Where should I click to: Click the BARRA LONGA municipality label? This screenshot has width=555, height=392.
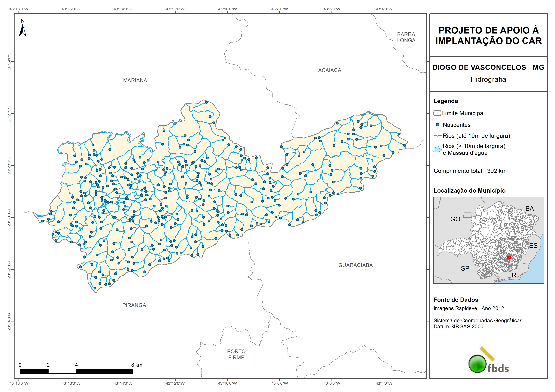pos(406,37)
